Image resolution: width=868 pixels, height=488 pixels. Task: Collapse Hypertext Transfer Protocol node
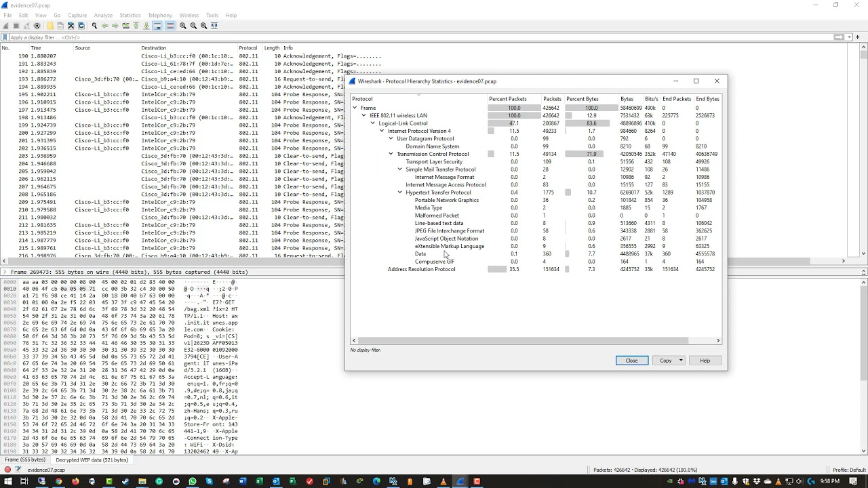[x=400, y=192]
